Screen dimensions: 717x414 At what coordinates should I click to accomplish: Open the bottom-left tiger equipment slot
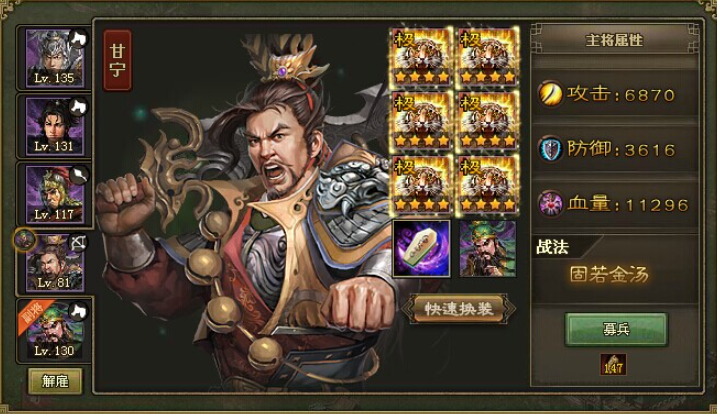coord(422,185)
